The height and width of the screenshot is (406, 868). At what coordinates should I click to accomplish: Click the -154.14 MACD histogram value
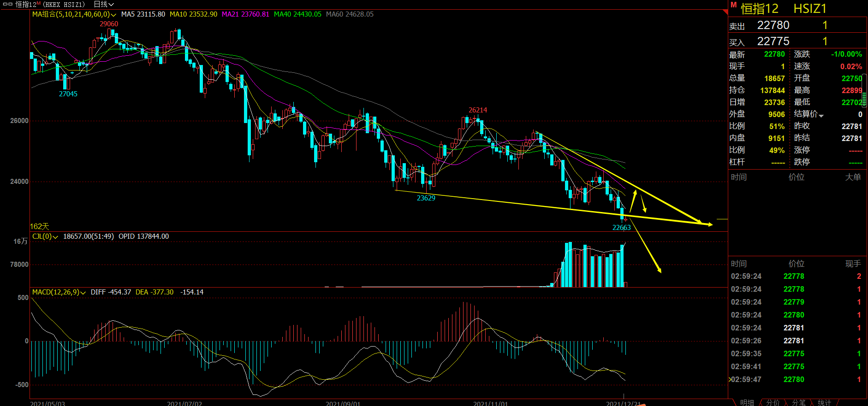192,292
